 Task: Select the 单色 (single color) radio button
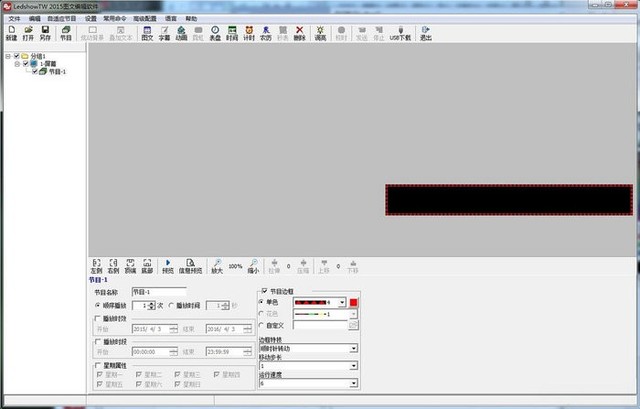[x=262, y=302]
